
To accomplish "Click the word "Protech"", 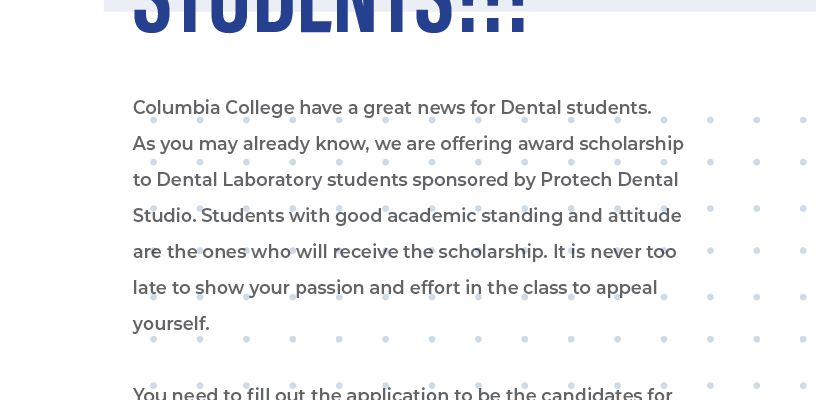I will coord(576,180).
